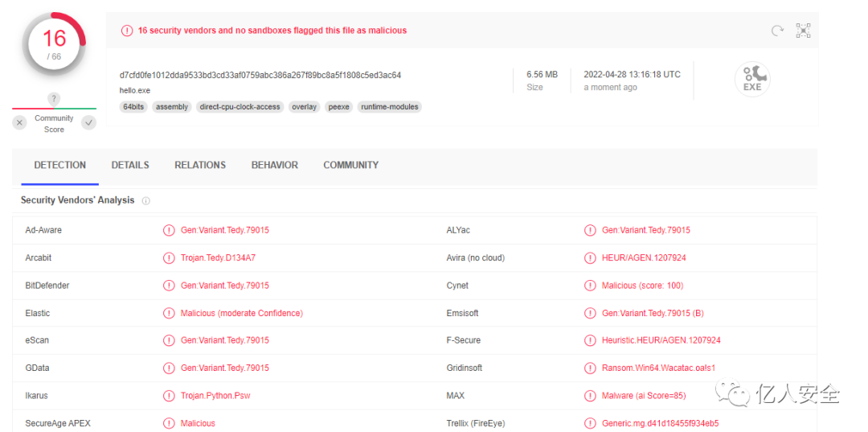Click the Cynet vendor name

point(457,286)
